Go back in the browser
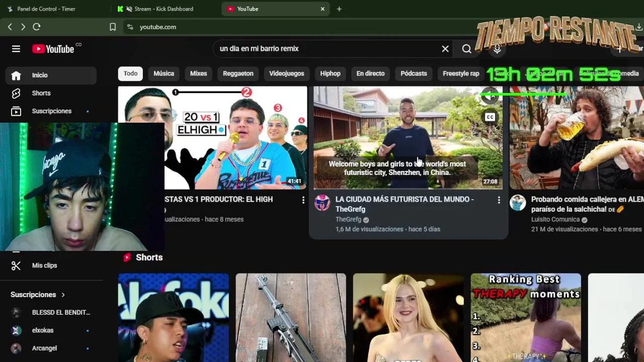Image resolution: width=644 pixels, height=362 pixels. (10, 27)
